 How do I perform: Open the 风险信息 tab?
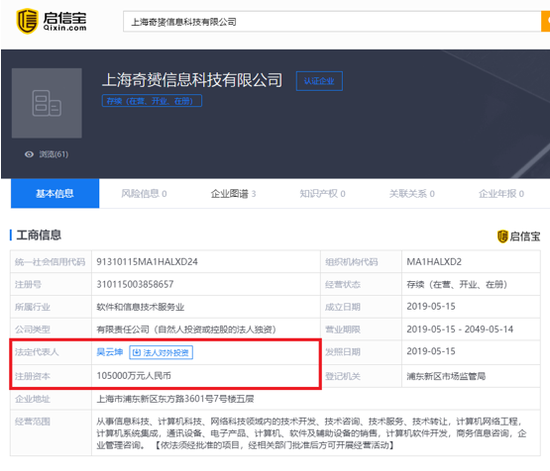pos(144,194)
